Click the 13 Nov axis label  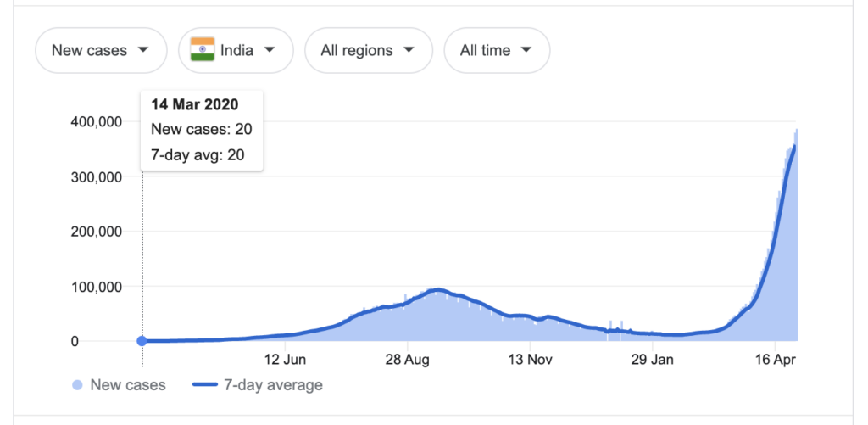point(529,360)
